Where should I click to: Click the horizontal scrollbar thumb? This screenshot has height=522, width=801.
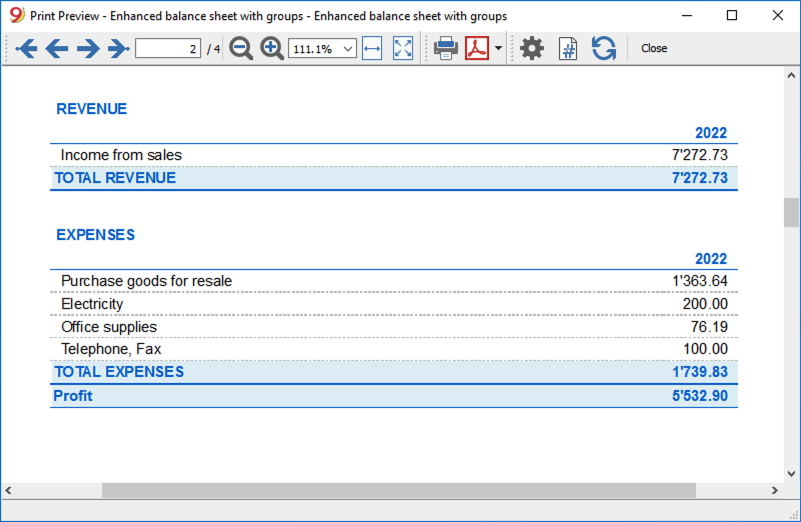click(398, 490)
